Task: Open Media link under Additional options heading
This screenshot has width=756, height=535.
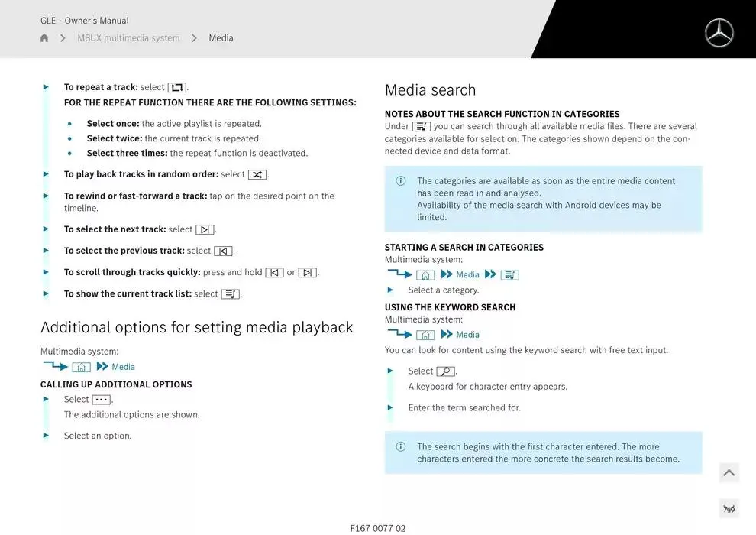Action: coord(123,367)
